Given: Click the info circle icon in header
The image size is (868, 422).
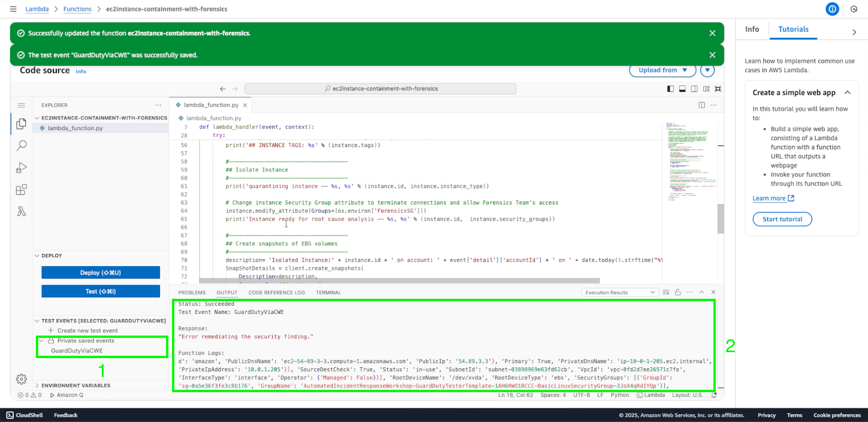Looking at the screenshot, I should point(832,9).
